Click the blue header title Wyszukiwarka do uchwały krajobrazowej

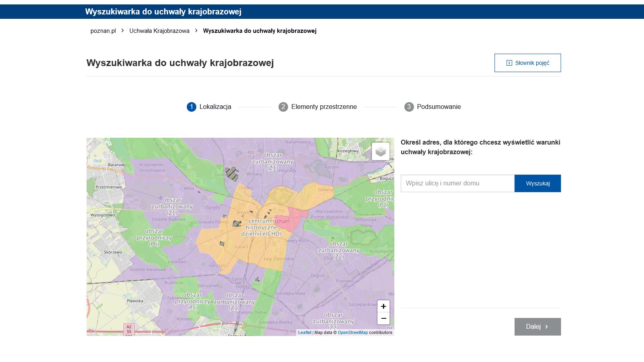click(x=163, y=12)
